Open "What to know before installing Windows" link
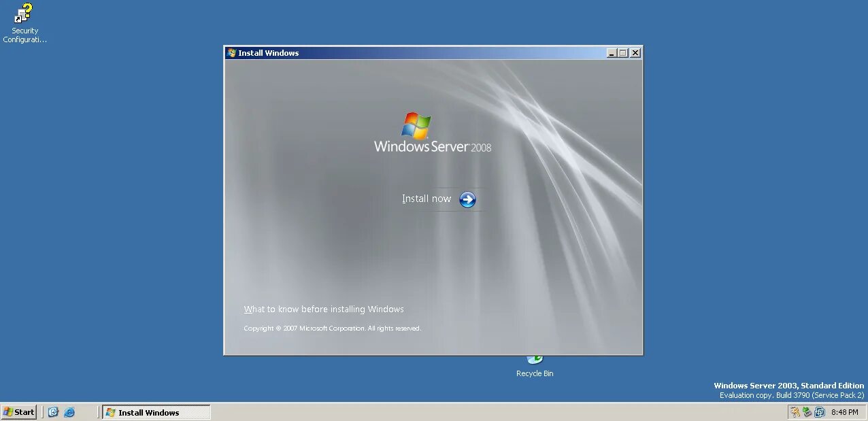This screenshot has width=868, height=421. coord(324,309)
